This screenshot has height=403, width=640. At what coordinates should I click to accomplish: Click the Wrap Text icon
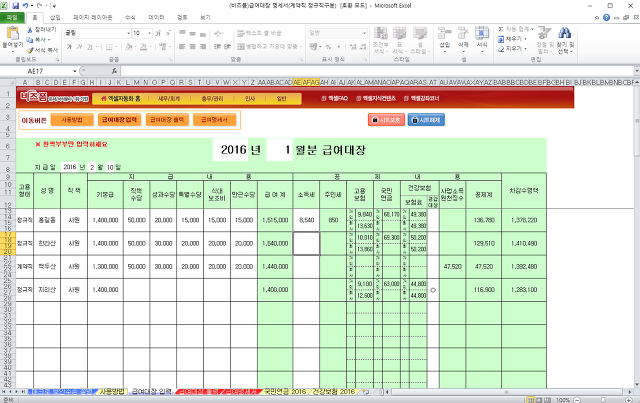click(241, 33)
